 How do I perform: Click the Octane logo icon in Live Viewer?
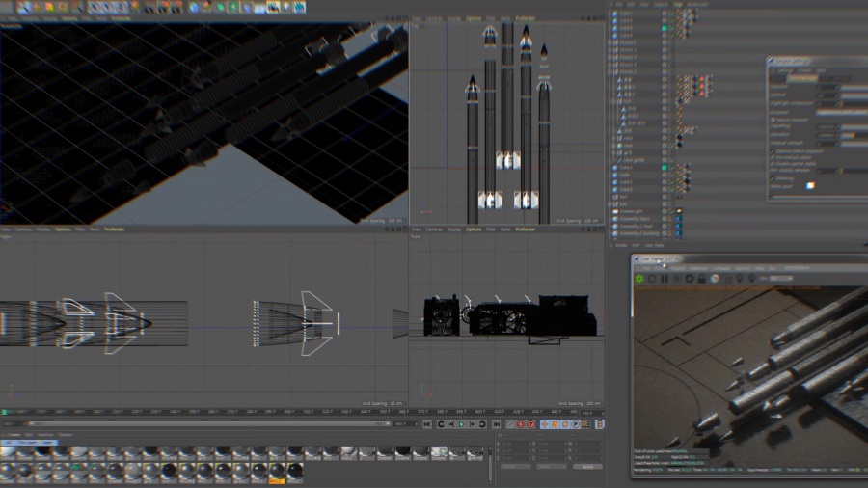click(x=639, y=279)
